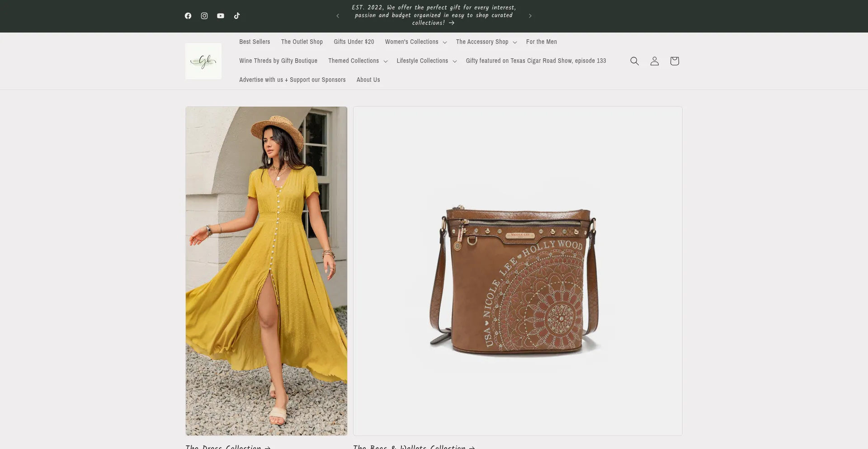Open The Outlet Shop page
The height and width of the screenshot is (449, 868).
coord(302,42)
